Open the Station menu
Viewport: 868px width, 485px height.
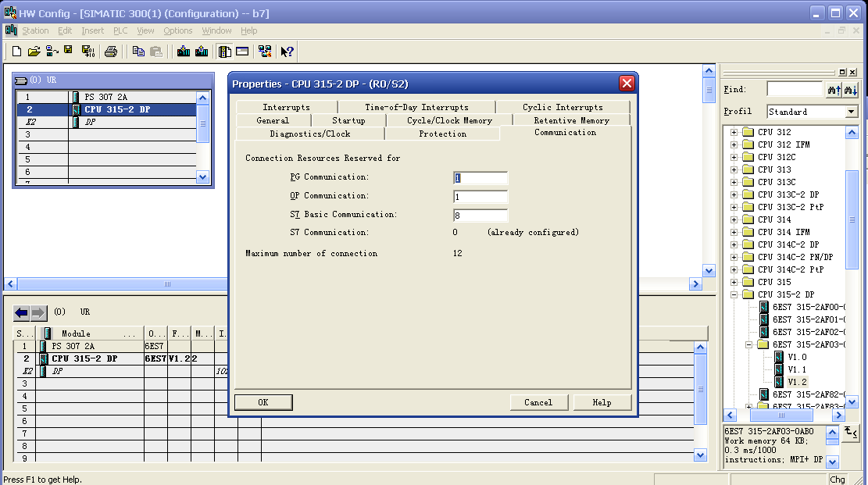click(x=35, y=30)
